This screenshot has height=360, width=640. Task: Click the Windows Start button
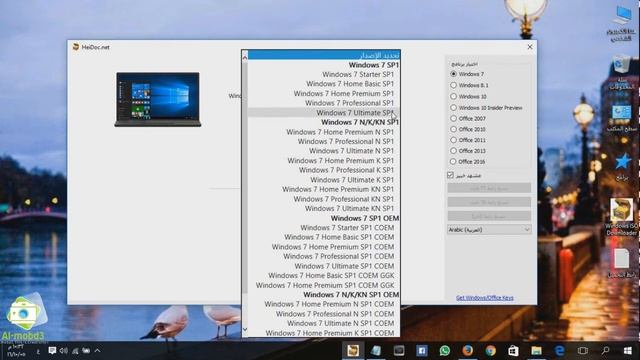coord(628,351)
